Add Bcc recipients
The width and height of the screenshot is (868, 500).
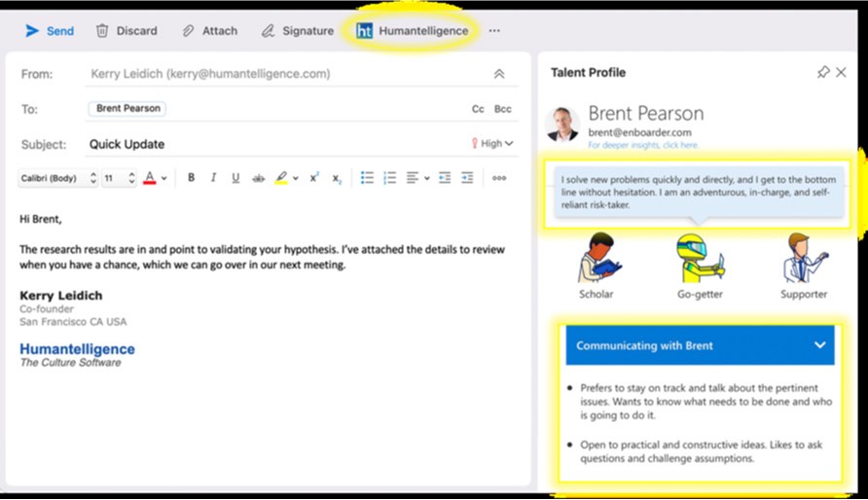[x=503, y=109]
